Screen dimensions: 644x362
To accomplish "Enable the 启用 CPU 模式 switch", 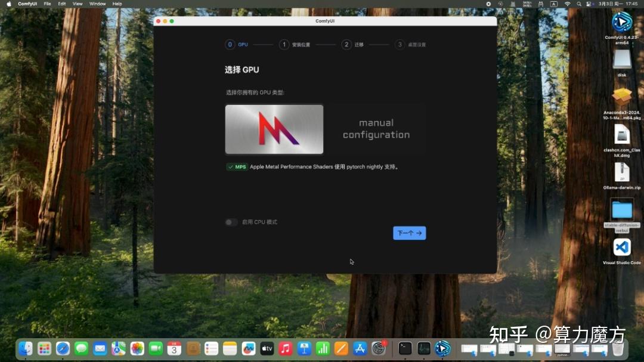I will tap(231, 221).
